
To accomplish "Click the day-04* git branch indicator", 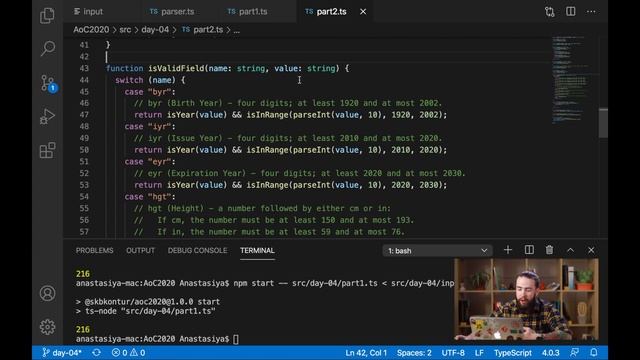I will 62,352.
